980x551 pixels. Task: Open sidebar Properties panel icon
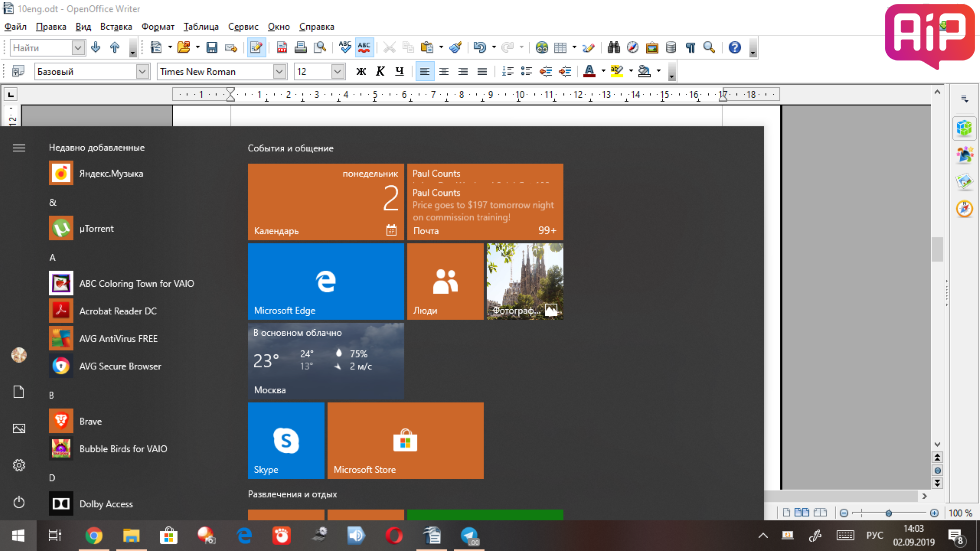[964, 129]
